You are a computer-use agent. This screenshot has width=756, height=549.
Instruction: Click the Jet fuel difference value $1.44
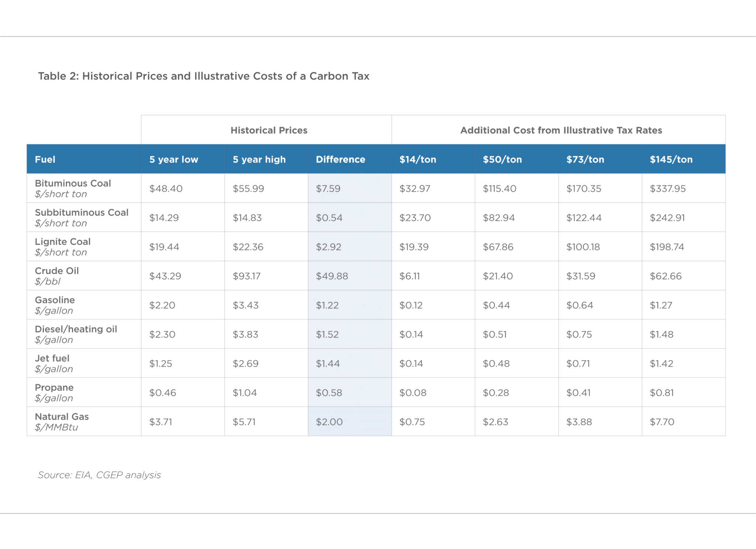pos(328,363)
